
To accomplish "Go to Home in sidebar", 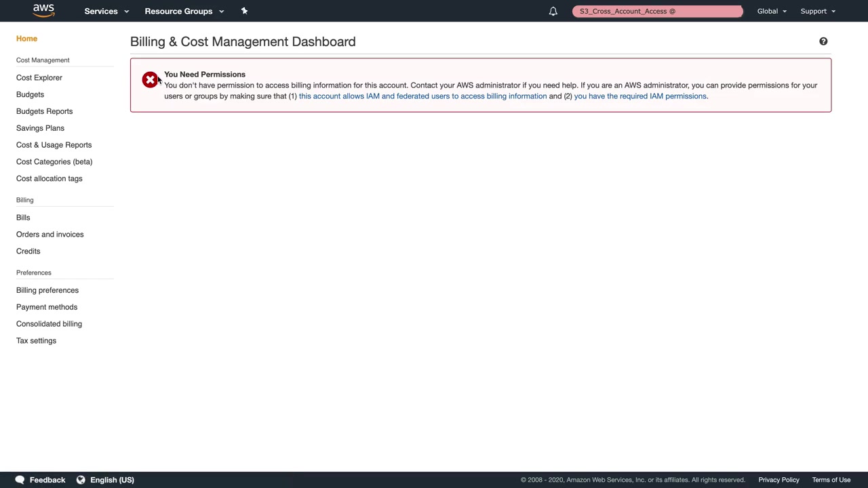I will (26, 39).
